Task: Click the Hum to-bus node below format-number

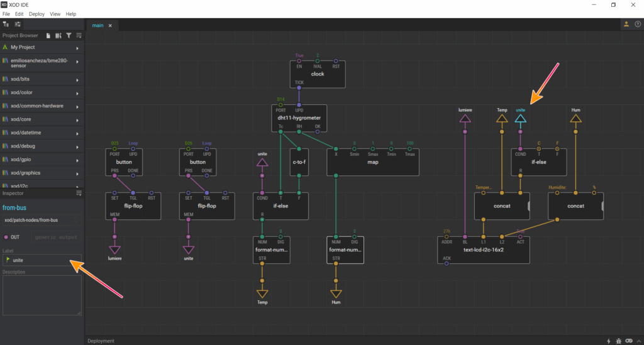Action: (336, 295)
